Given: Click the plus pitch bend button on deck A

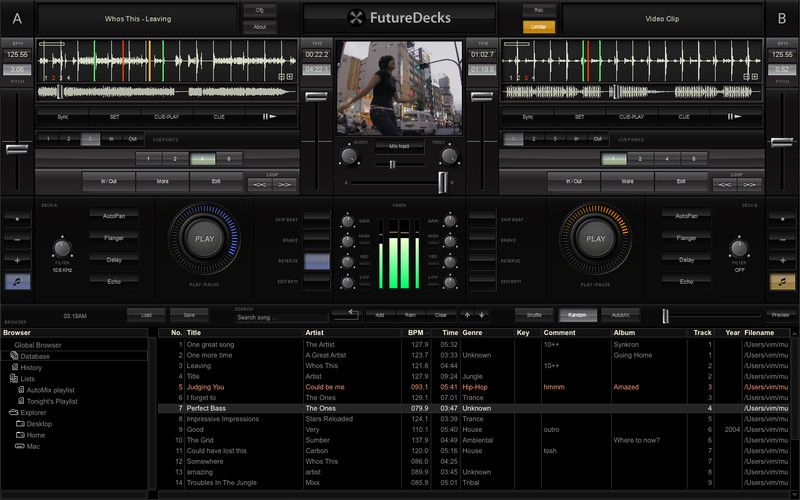Looking at the screenshot, I should [17, 260].
